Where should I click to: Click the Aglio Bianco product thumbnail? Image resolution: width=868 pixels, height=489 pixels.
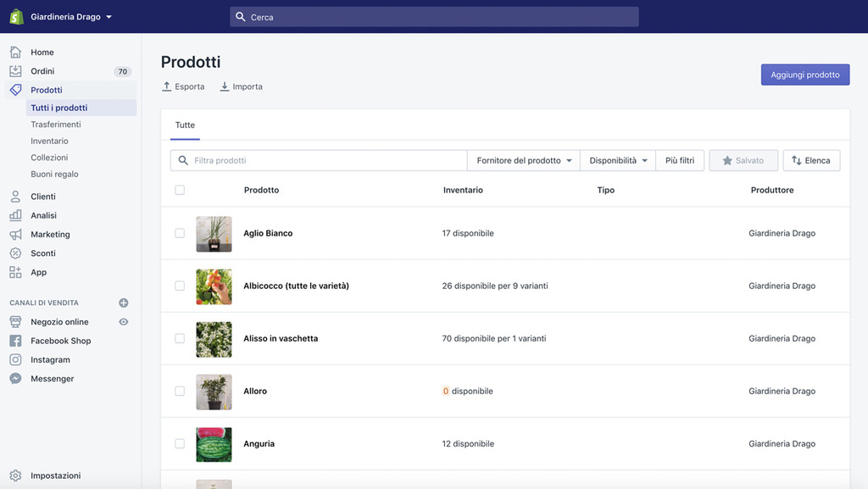(x=214, y=233)
